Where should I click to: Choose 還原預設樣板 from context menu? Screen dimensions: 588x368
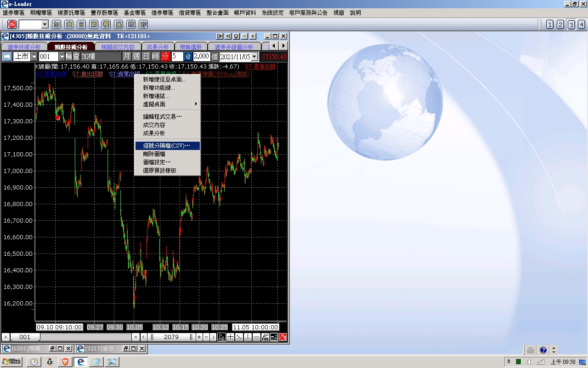(168, 171)
